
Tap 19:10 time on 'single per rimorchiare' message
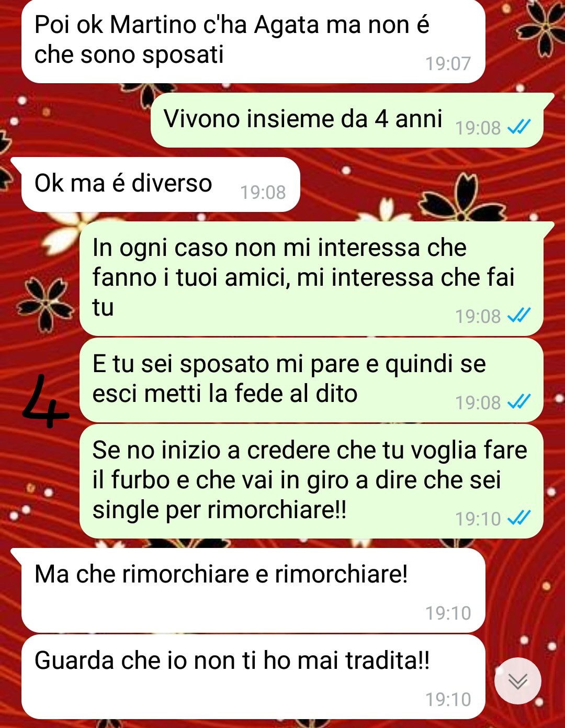(478, 519)
